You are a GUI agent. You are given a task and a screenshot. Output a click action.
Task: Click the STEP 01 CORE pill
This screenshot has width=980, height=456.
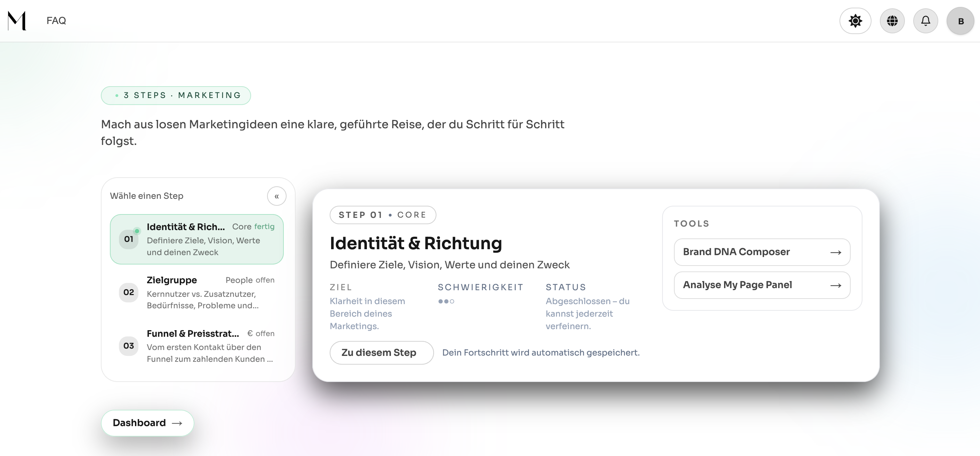click(x=383, y=215)
